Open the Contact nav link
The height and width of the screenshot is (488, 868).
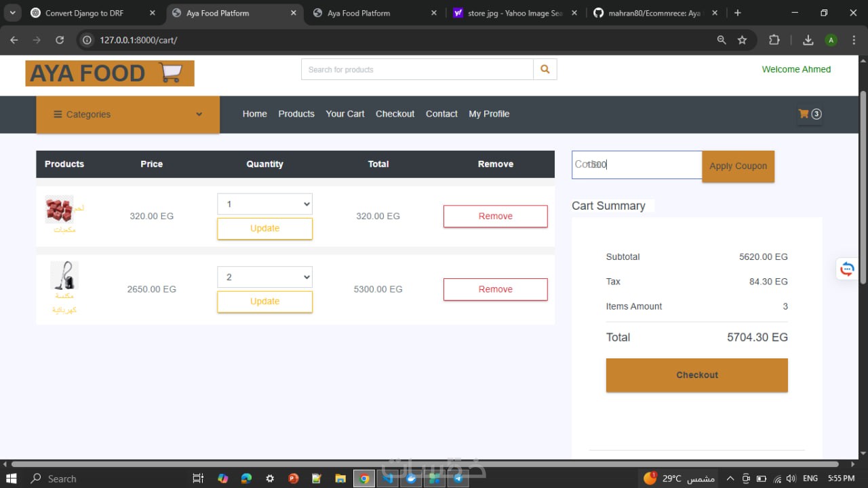(441, 114)
